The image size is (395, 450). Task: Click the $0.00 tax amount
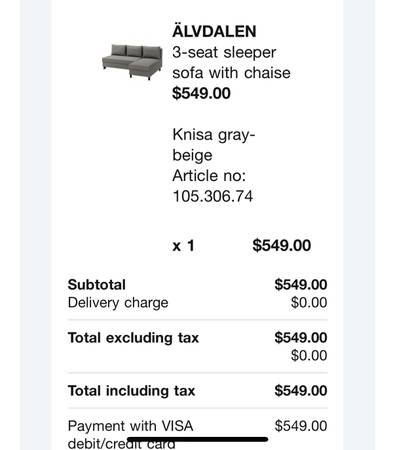click(309, 356)
